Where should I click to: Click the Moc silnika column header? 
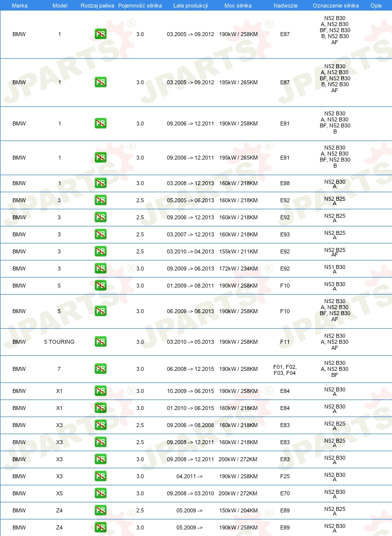(238, 6)
